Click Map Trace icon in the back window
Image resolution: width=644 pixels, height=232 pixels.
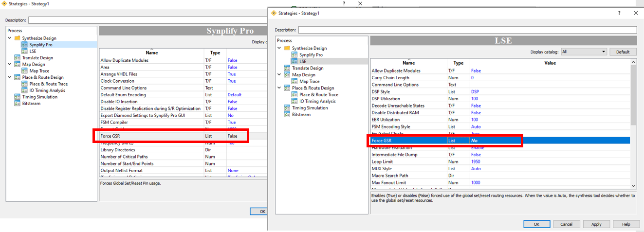coord(24,71)
